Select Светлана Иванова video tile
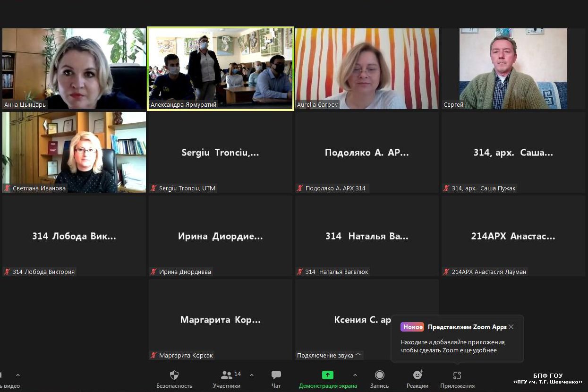 74,152
